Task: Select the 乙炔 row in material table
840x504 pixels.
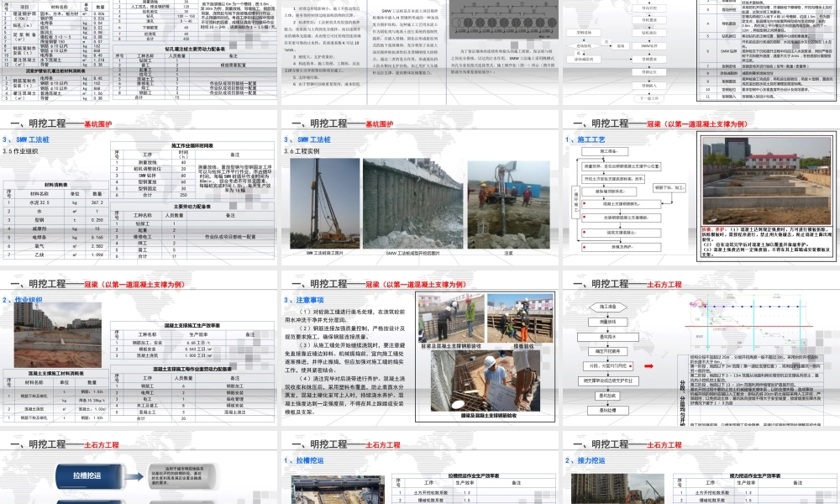Action: pos(55,255)
